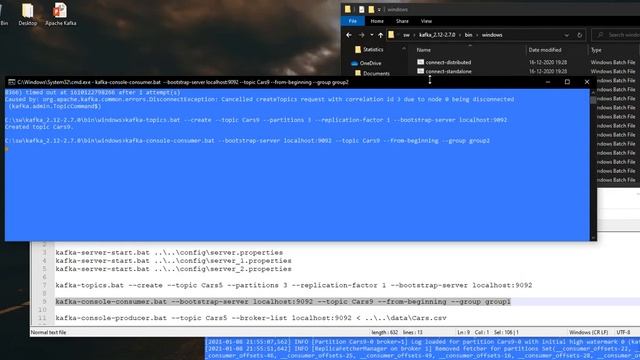Select Statistics folder in Explorer navigation pane

369,49
